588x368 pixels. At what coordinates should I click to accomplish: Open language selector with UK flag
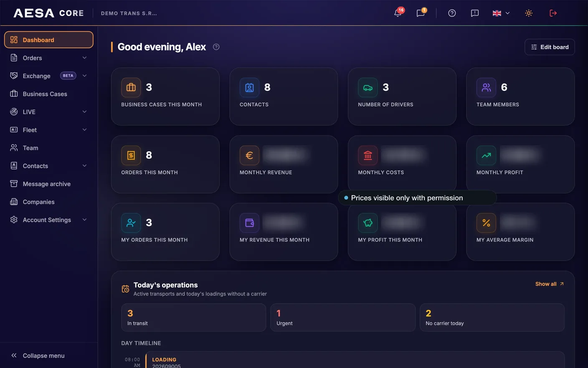pyautogui.click(x=501, y=13)
